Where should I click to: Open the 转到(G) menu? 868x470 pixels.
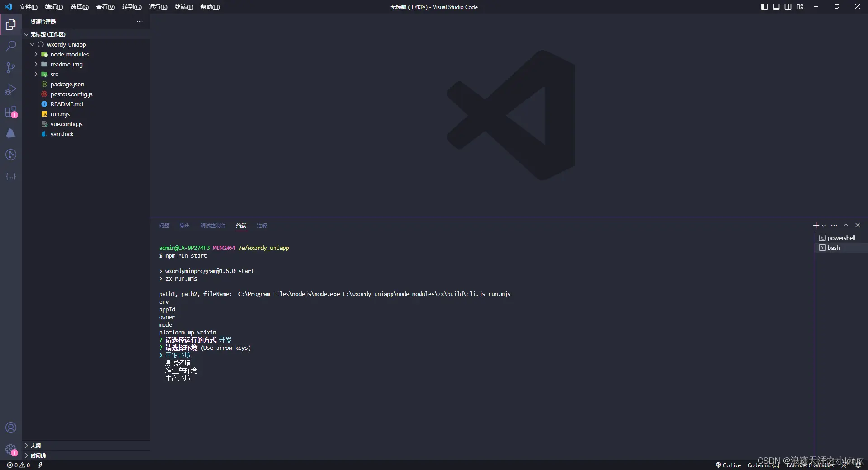pos(132,7)
